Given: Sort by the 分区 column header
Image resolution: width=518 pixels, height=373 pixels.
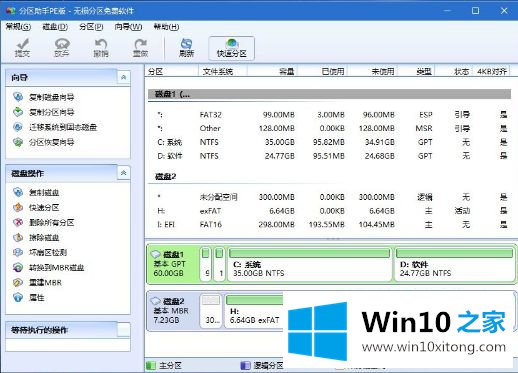Looking at the screenshot, I should coord(172,71).
